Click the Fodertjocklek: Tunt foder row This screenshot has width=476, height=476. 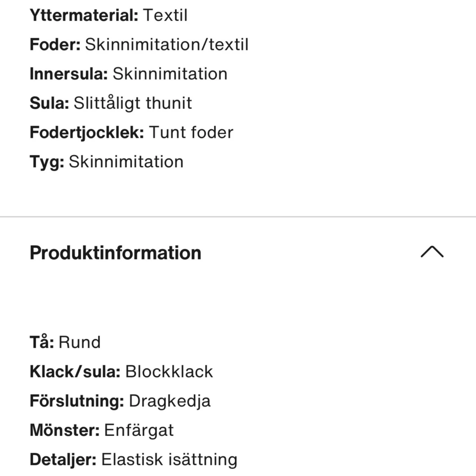click(132, 132)
